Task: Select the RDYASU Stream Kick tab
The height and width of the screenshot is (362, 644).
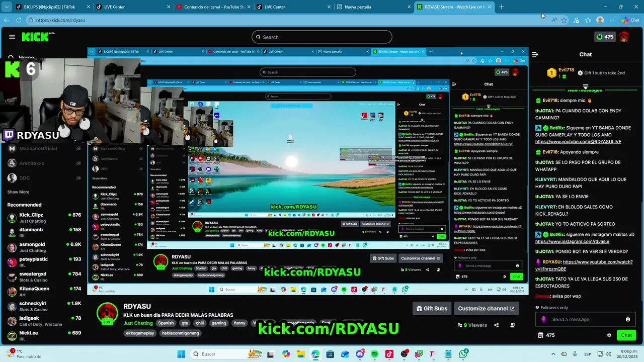Action: 454,7
